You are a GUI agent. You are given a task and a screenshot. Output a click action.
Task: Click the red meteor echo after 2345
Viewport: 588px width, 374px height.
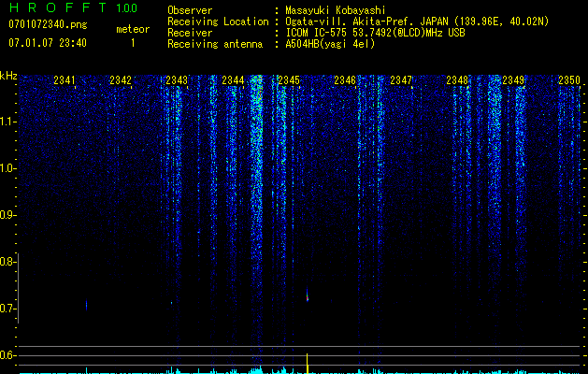tap(308, 295)
